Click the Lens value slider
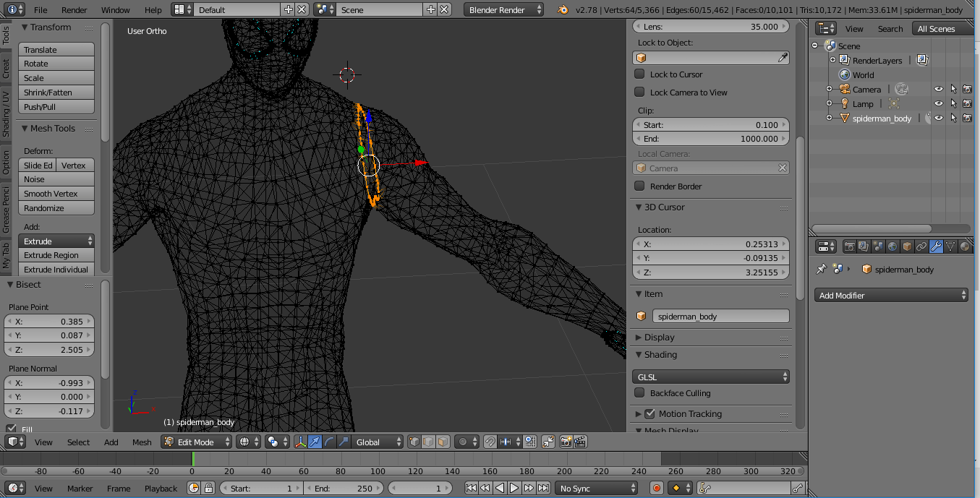 (x=711, y=26)
